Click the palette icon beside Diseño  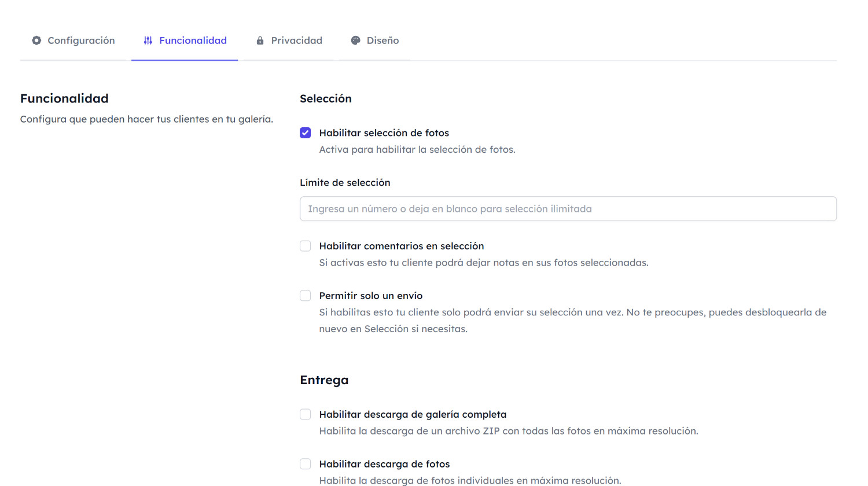tap(355, 41)
